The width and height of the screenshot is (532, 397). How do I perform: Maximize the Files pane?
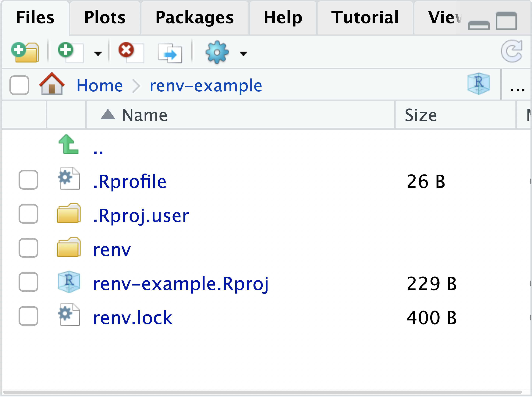tap(506, 21)
